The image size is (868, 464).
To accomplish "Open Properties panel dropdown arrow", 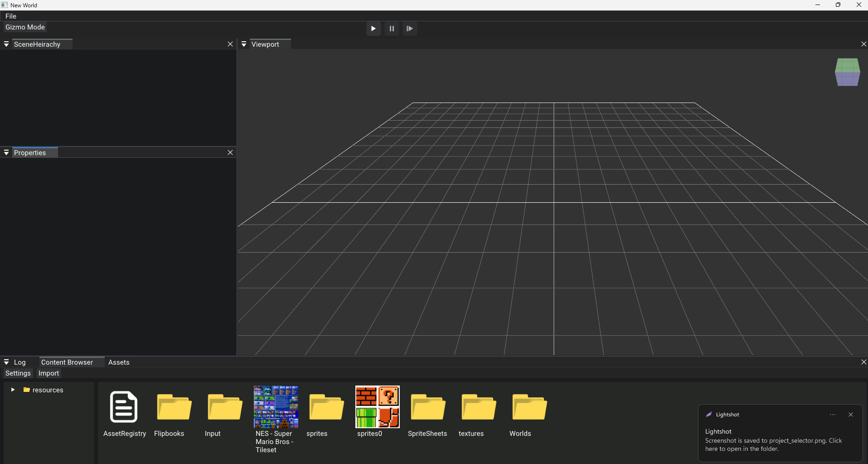I will 6,152.
